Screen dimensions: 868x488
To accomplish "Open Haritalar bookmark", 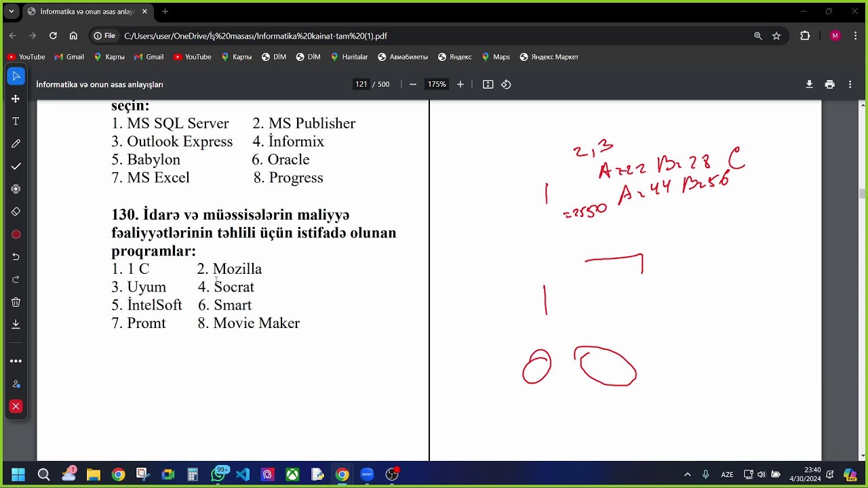I will point(349,57).
